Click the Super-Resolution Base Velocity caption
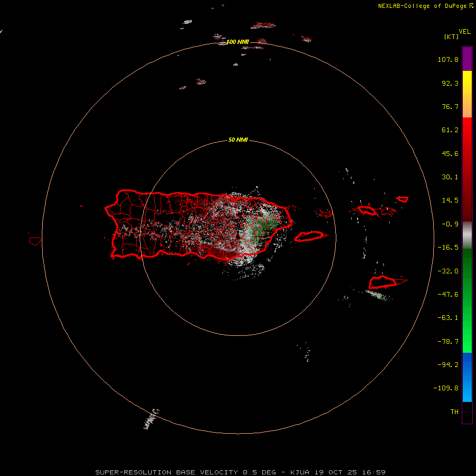The height and width of the screenshot is (476, 476). click(x=241, y=472)
